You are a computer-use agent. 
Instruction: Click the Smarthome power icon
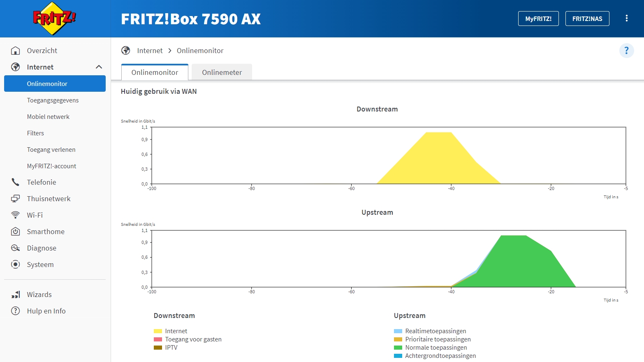click(x=16, y=232)
